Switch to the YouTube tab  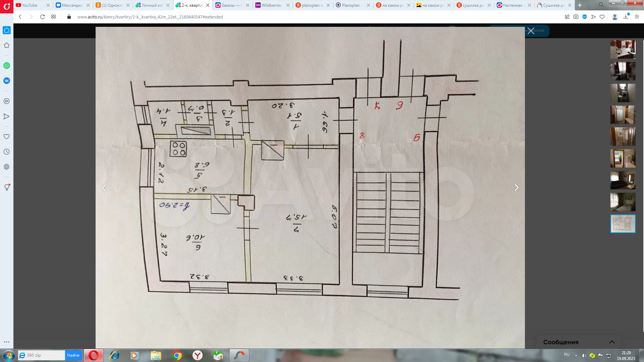tap(30, 5)
